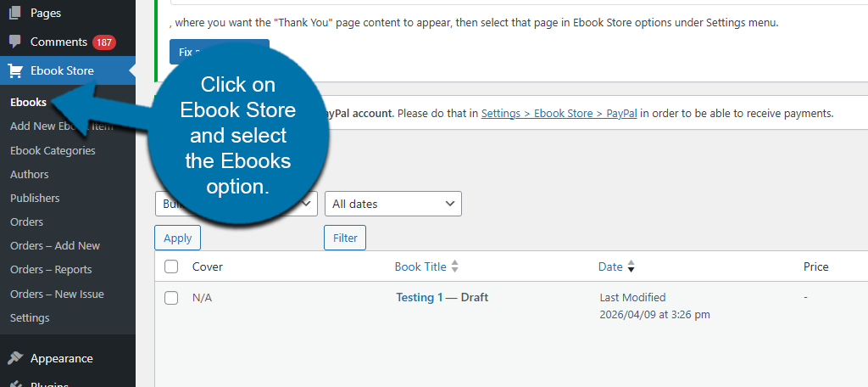Open the Ebook Store menu
This screenshot has height=387, width=868.
(x=62, y=71)
